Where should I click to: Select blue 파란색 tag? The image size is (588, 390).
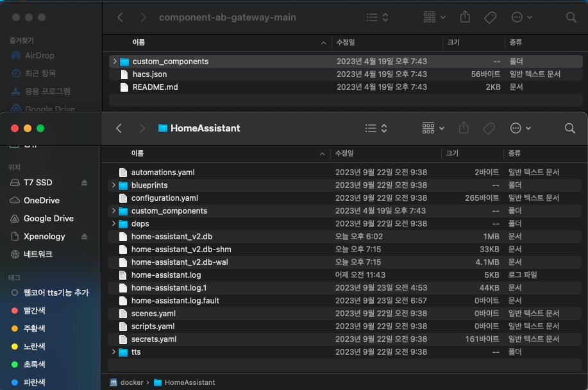34,382
